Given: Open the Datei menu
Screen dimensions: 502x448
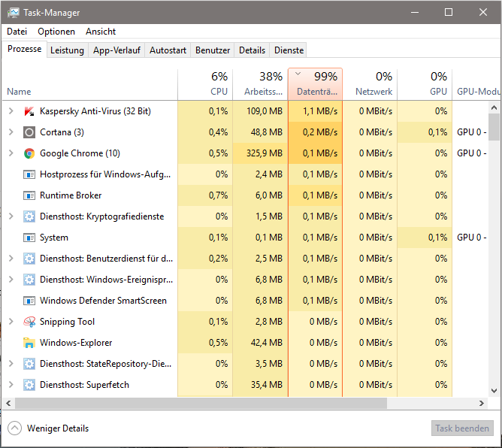Looking at the screenshot, I should tap(17, 32).
